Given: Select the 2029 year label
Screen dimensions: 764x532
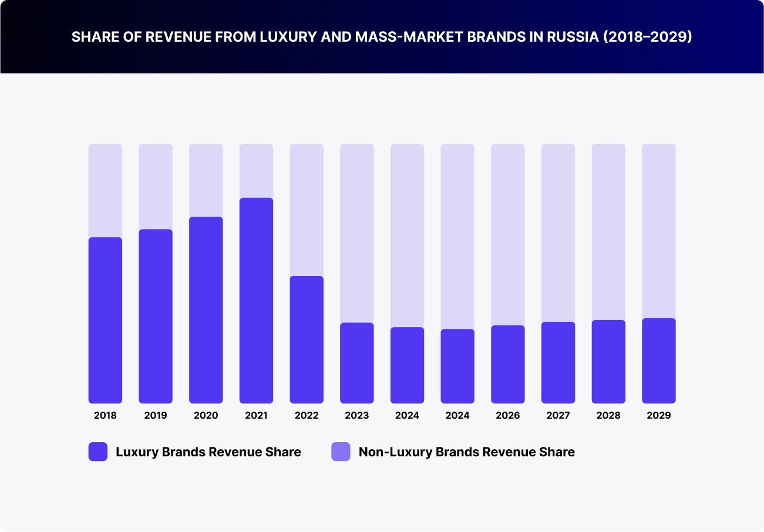Looking at the screenshot, I should 659,415.
